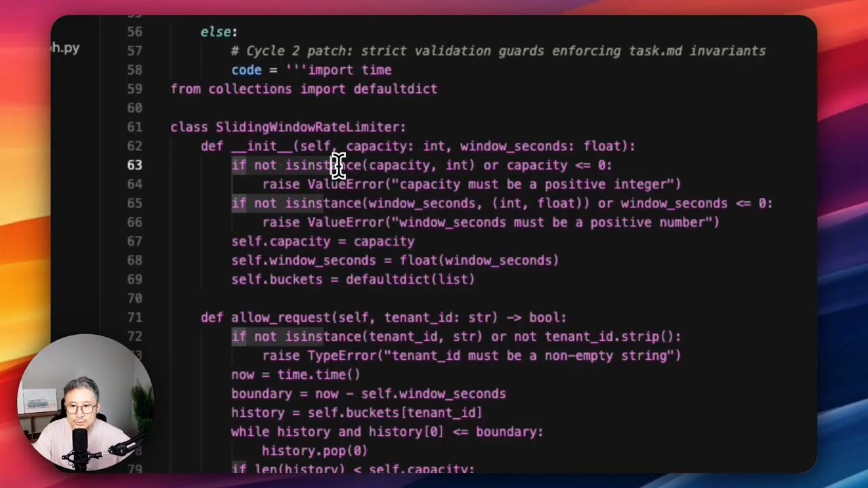Screen dimensions: 868x488
Task: Click 'history.pop(0)' line
Action: [315, 451]
